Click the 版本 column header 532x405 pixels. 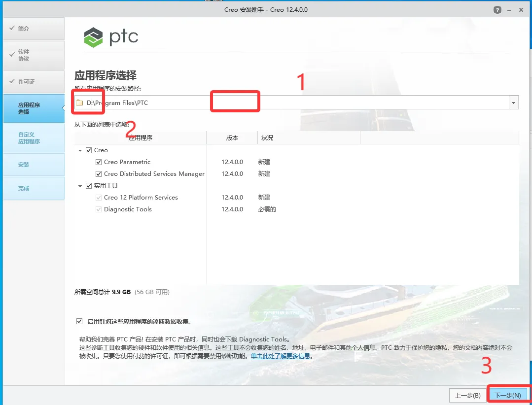coord(232,137)
